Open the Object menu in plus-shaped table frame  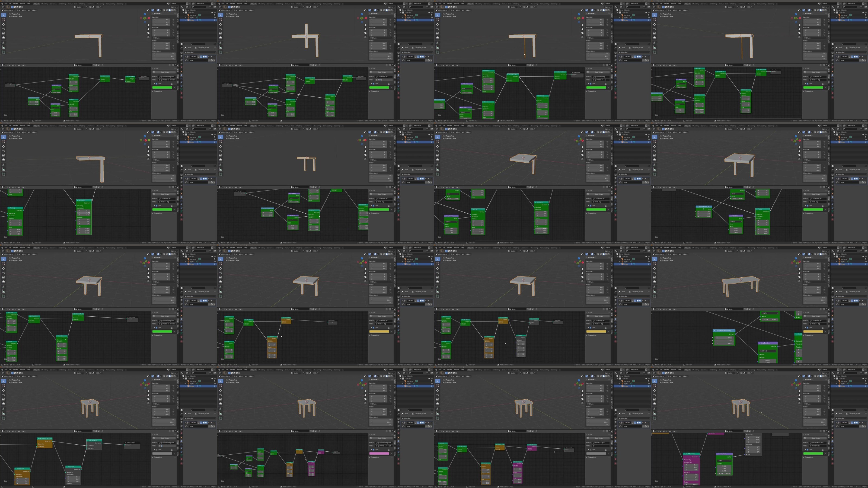pos(251,10)
